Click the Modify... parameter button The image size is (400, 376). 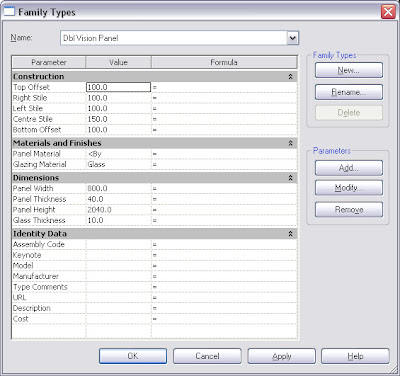coord(349,188)
